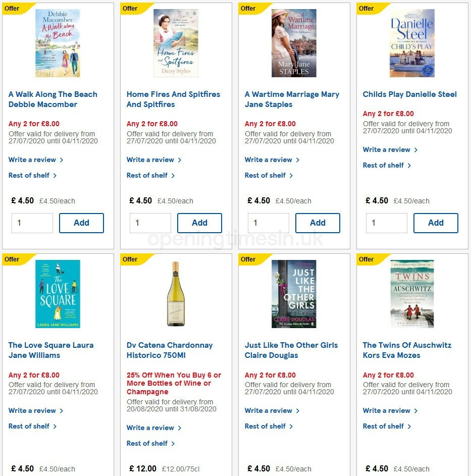Click the quantity field for Just Like The Other Girls

(x=268, y=473)
